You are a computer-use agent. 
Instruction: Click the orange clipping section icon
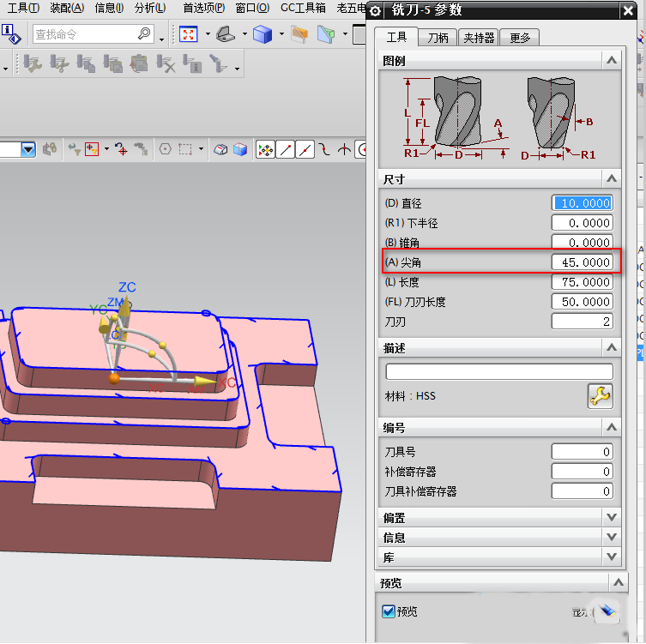pos(299,34)
